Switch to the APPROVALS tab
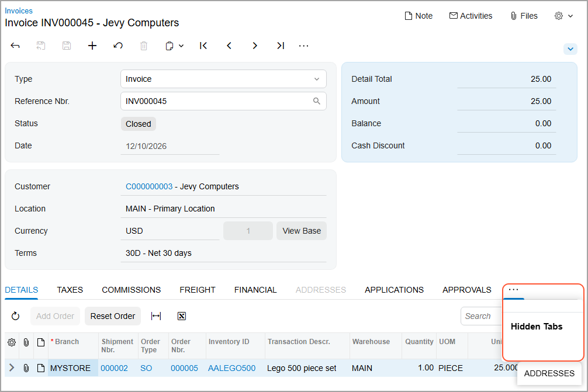588x392 pixels. (467, 290)
